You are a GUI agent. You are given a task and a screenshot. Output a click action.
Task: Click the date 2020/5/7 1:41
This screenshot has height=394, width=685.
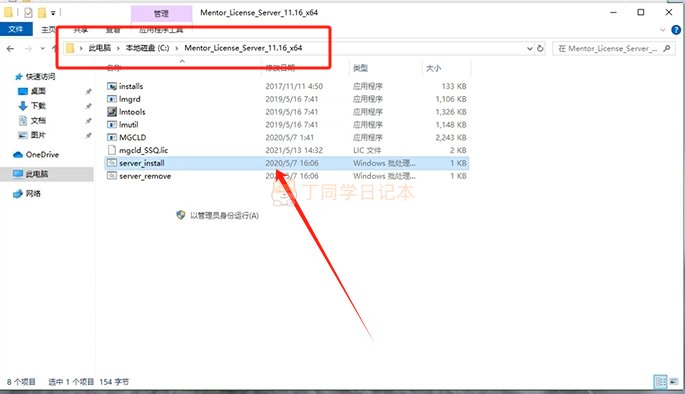tap(289, 137)
